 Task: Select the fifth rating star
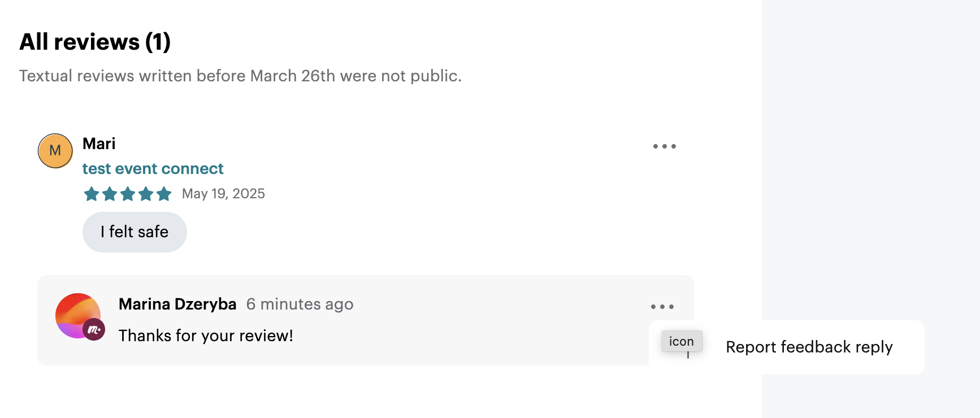click(x=164, y=193)
